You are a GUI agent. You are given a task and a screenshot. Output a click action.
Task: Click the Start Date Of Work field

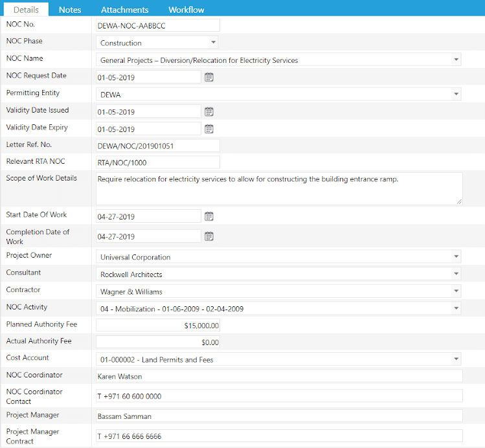[x=148, y=216]
